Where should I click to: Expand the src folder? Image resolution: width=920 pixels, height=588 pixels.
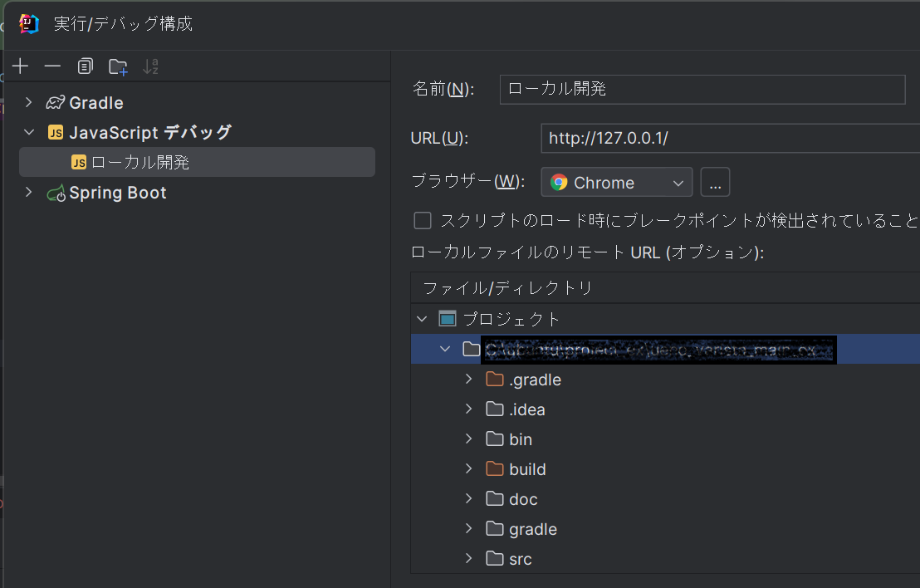[469, 558]
